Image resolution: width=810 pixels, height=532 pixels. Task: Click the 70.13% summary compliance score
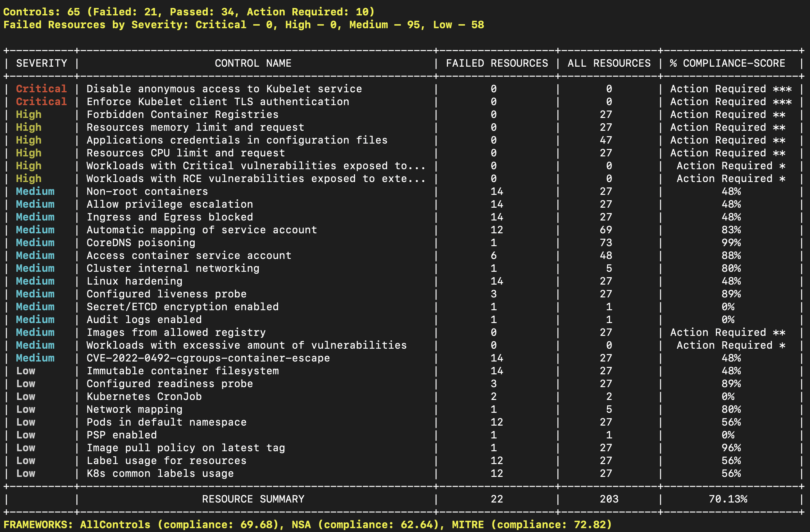[x=728, y=499]
